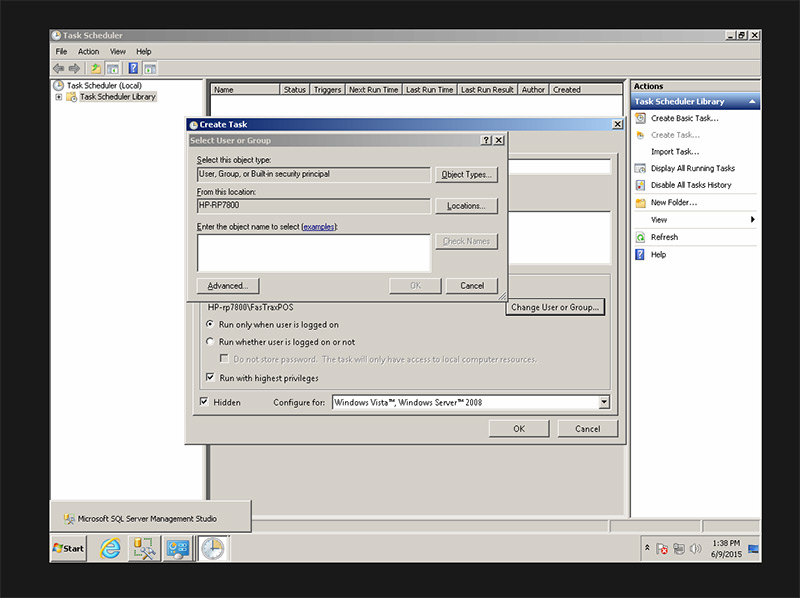Image resolution: width=800 pixels, height=598 pixels.
Task: Uncheck the Hidden checkbox
Action: 204,402
